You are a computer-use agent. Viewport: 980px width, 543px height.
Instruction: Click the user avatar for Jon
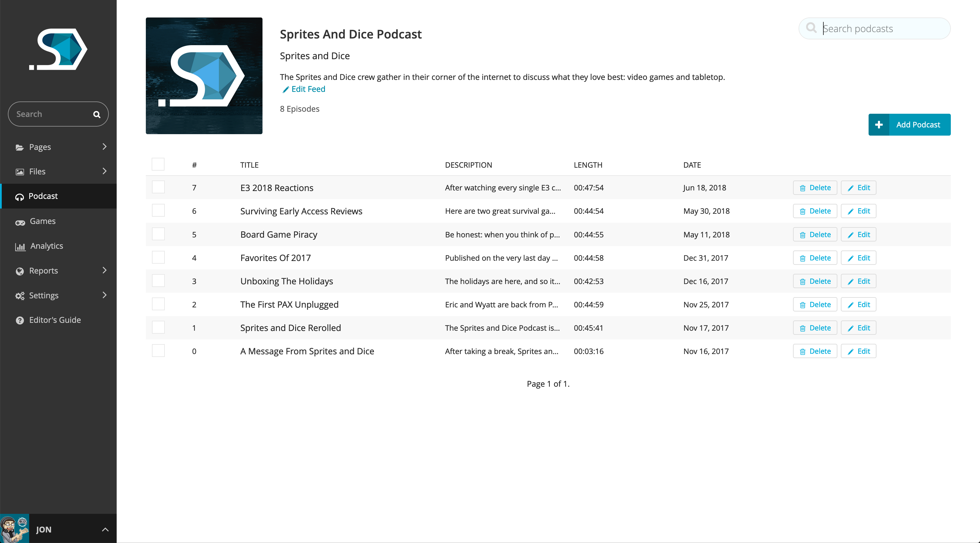15,528
